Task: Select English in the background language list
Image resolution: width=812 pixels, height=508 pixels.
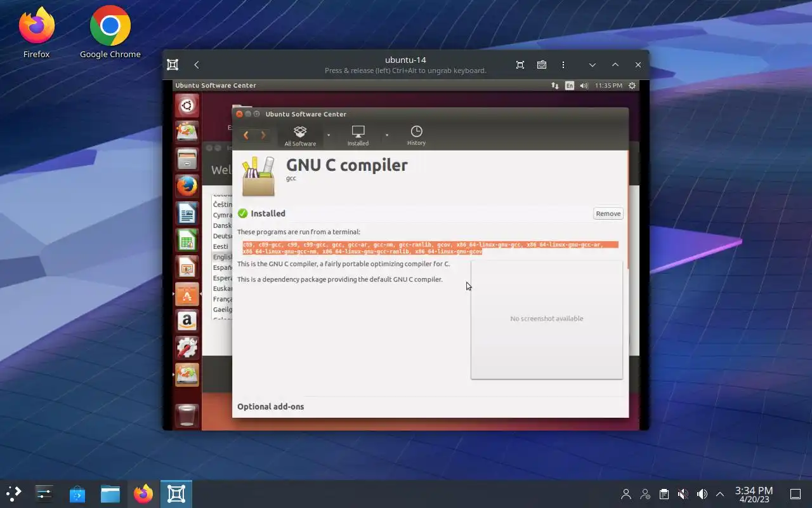Action: coord(223,257)
